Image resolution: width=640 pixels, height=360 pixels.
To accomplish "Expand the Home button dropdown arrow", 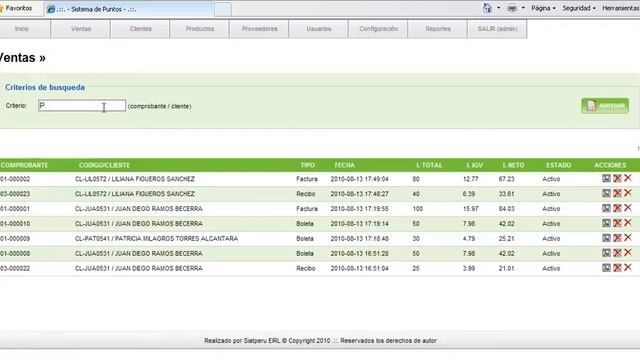I will 498,8.
